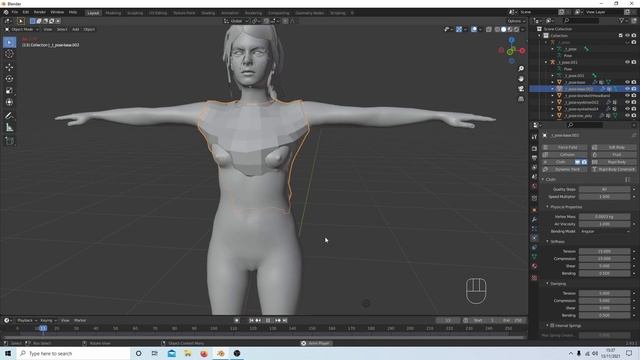Disable render camera icon for Collection
This screenshot has height=360, width=640.
coord(634,36)
